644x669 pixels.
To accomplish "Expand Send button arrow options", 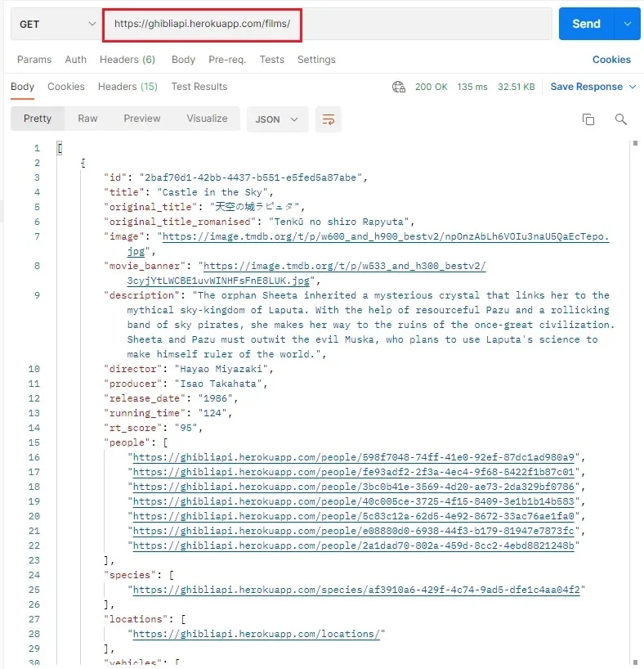I will coord(628,24).
